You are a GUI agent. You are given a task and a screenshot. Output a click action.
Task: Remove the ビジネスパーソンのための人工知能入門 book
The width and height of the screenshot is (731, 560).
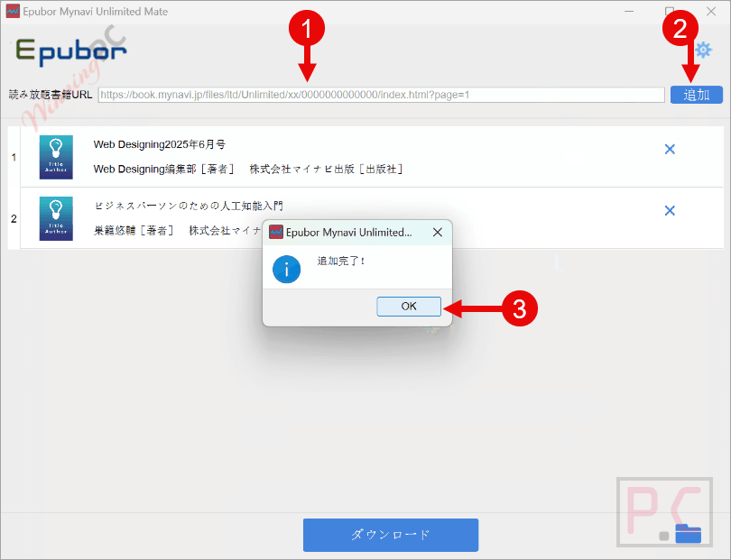(x=670, y=211)
